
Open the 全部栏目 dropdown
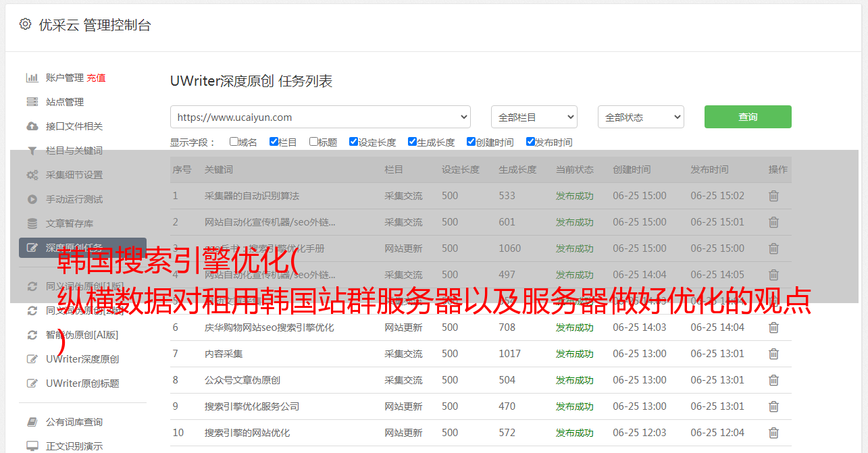point(534,117)
